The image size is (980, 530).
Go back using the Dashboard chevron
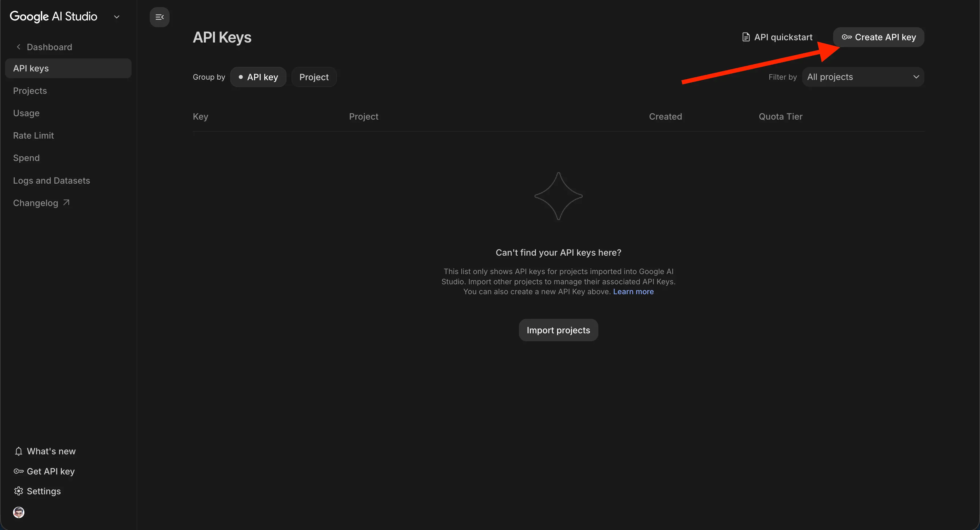pyautogui.click(x=18, y=47)
